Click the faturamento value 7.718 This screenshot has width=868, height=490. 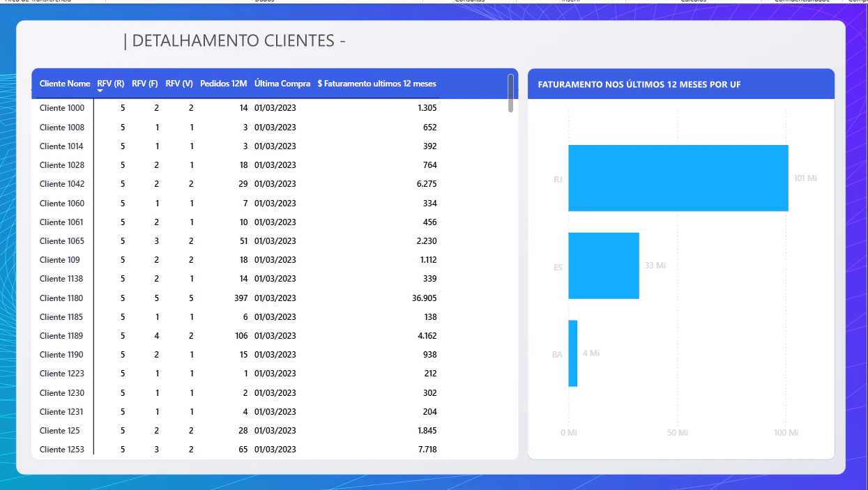coord(427,450)
